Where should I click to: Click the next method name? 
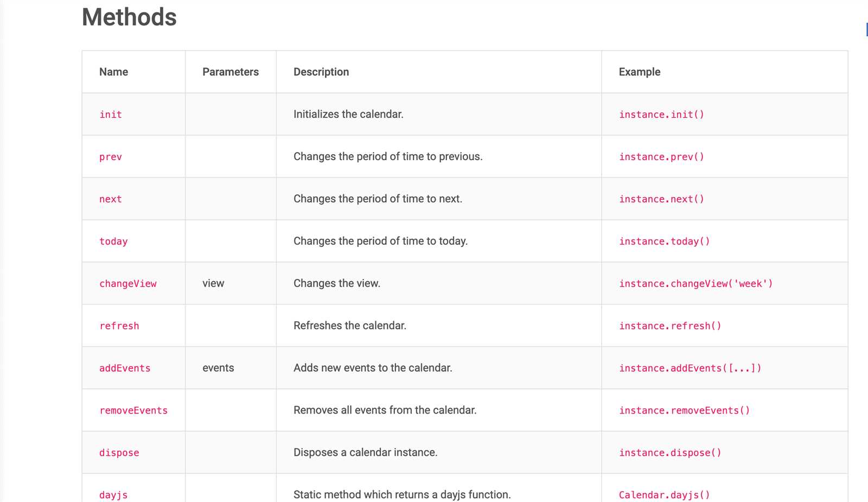(111, 199)
